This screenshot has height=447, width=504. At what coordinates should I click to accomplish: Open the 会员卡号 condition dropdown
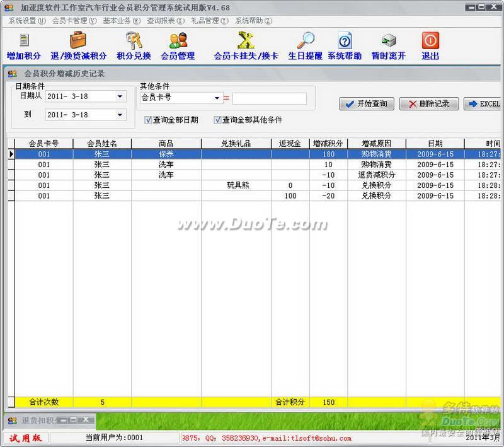217,98
